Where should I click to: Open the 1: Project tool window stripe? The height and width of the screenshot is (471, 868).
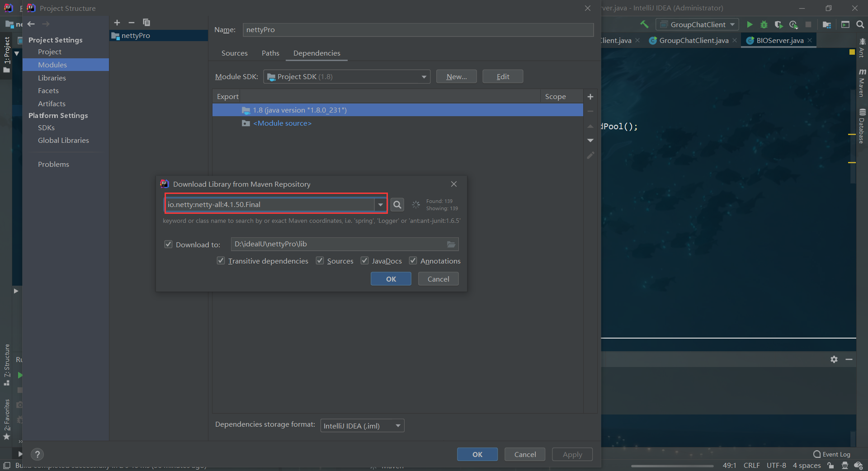click(x=7, y=54)
